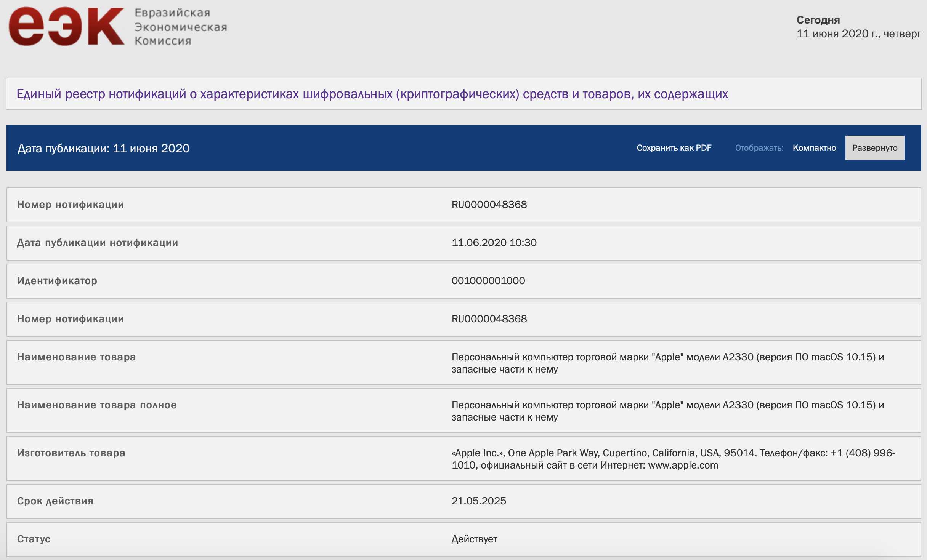
Task: Click the expiry date 21.05.2025
Action: [479, 501]
